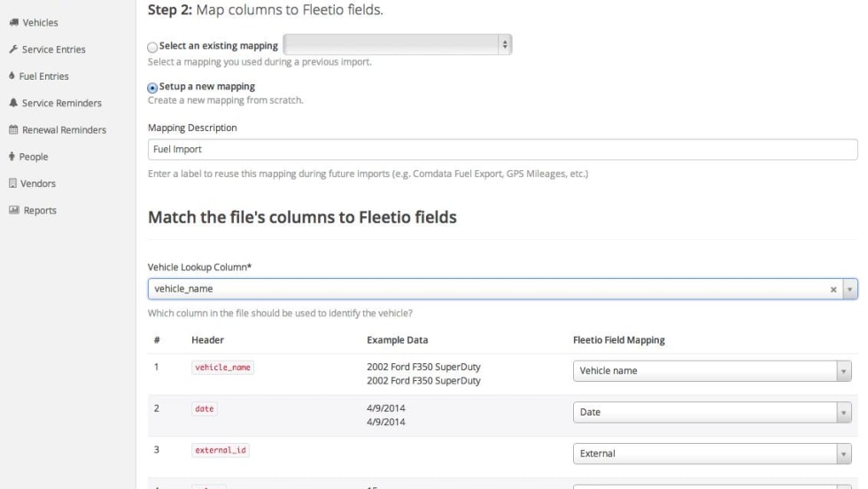Navigate to the Reports sidebar link

click(40, 211)
